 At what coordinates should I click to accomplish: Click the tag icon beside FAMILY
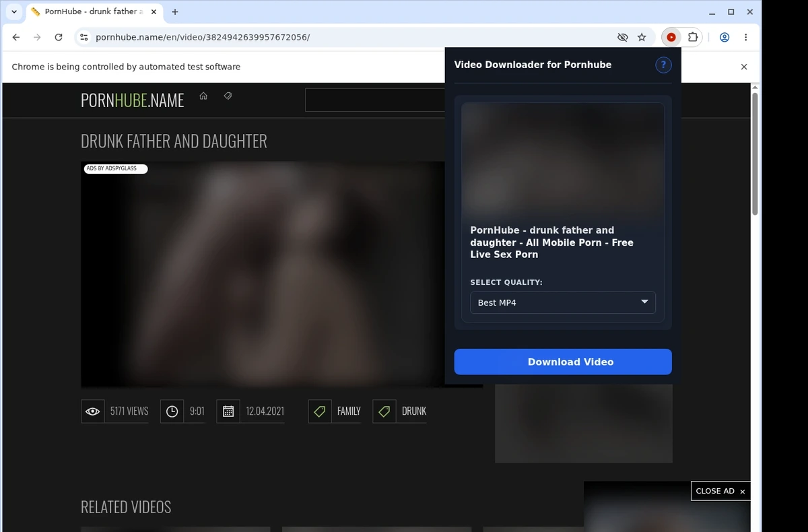[320, 411]
